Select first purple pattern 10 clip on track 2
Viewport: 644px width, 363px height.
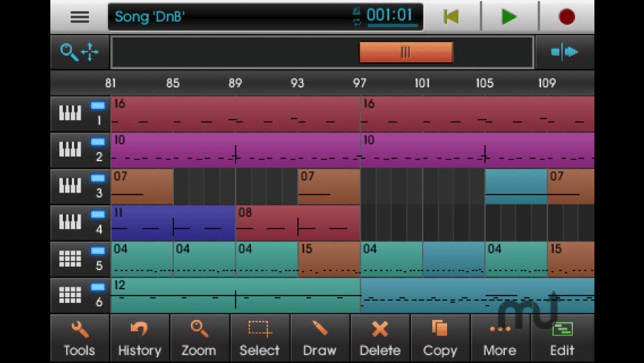pyautogui.click(x=235, y=150)
